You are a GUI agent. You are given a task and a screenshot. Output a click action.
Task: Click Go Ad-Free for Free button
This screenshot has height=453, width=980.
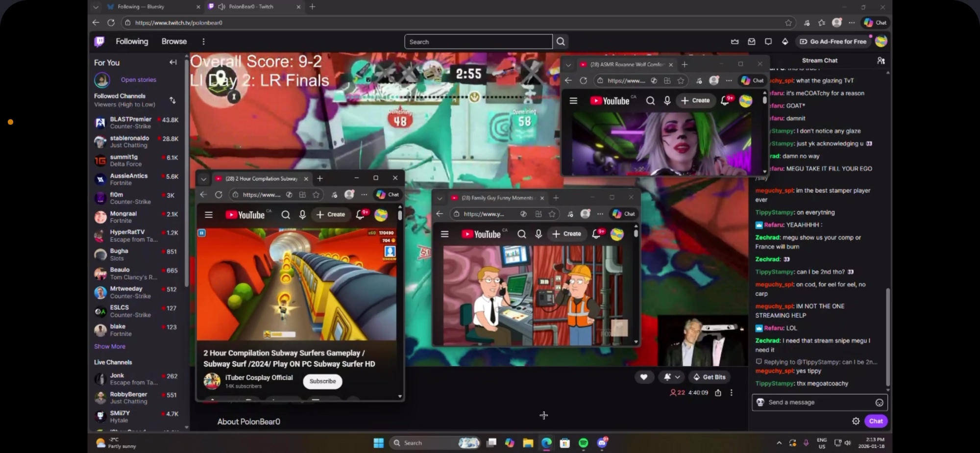[833, 42]
